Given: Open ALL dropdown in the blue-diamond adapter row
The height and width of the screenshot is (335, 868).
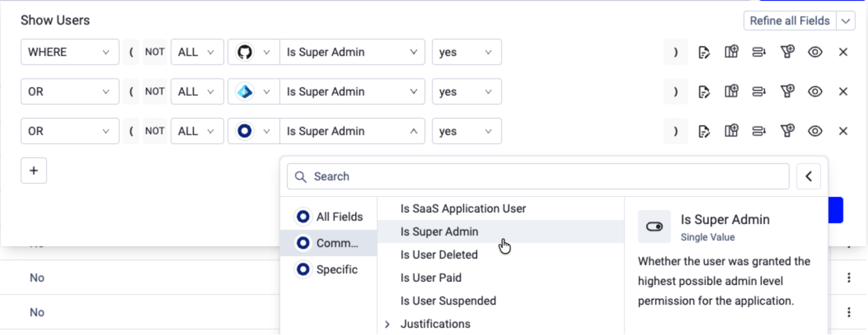Looking at the screenshot, I should pyautogui.click(x=197, y=92).
